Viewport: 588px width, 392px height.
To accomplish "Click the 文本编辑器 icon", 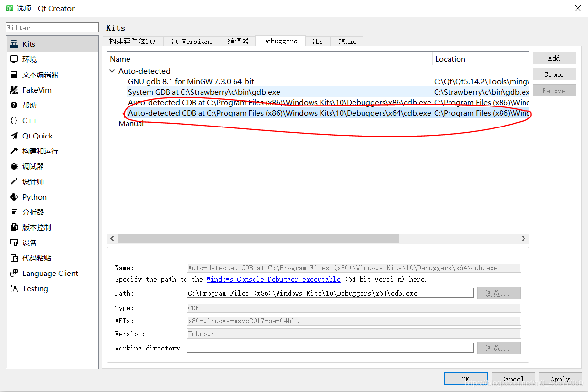I will coord(14,74).
